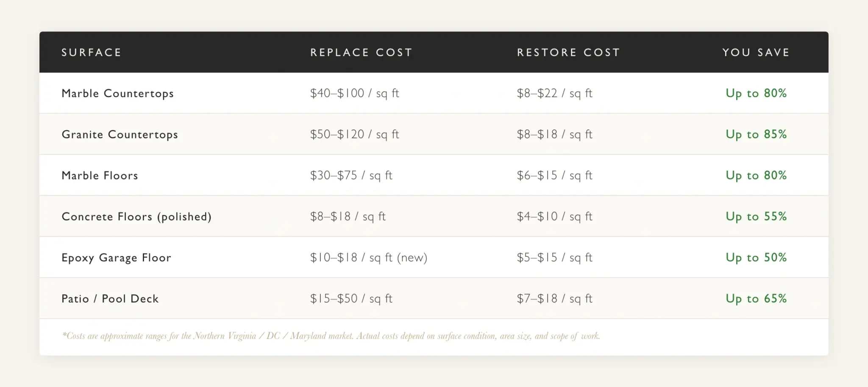Viewport: 868px width, 387px height.
Task: Click the Up to 65% savings text
Action: point(756,299)
